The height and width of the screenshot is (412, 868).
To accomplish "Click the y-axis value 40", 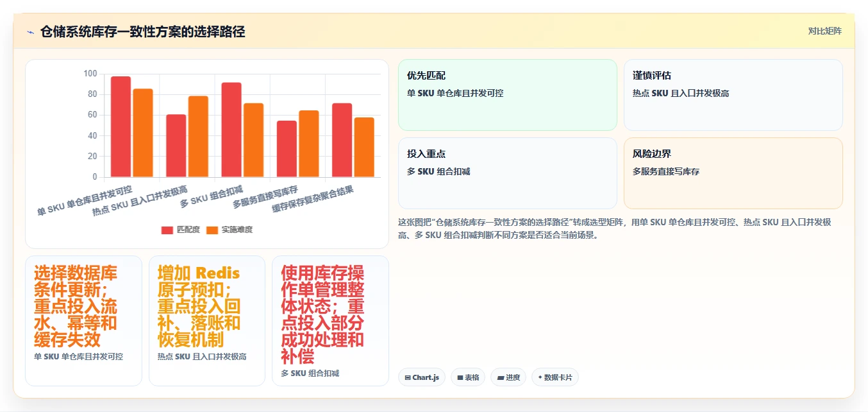I will tap(92, 135).
